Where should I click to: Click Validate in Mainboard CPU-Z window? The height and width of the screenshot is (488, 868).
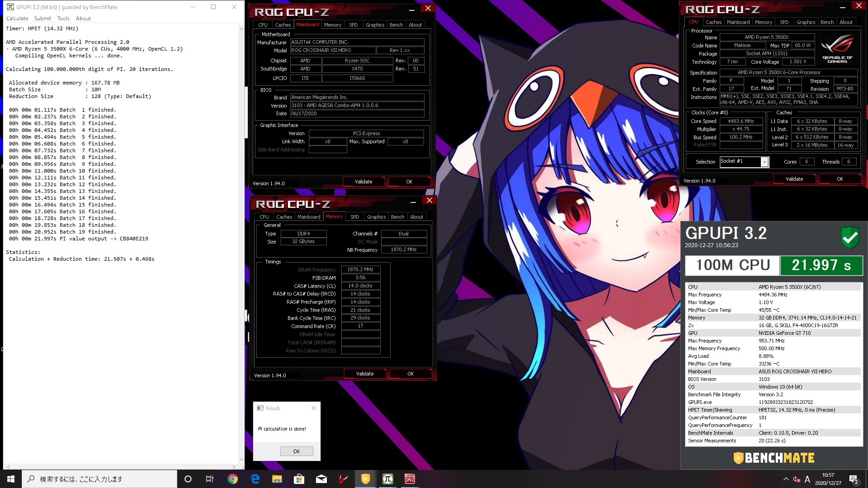[363, 182]
